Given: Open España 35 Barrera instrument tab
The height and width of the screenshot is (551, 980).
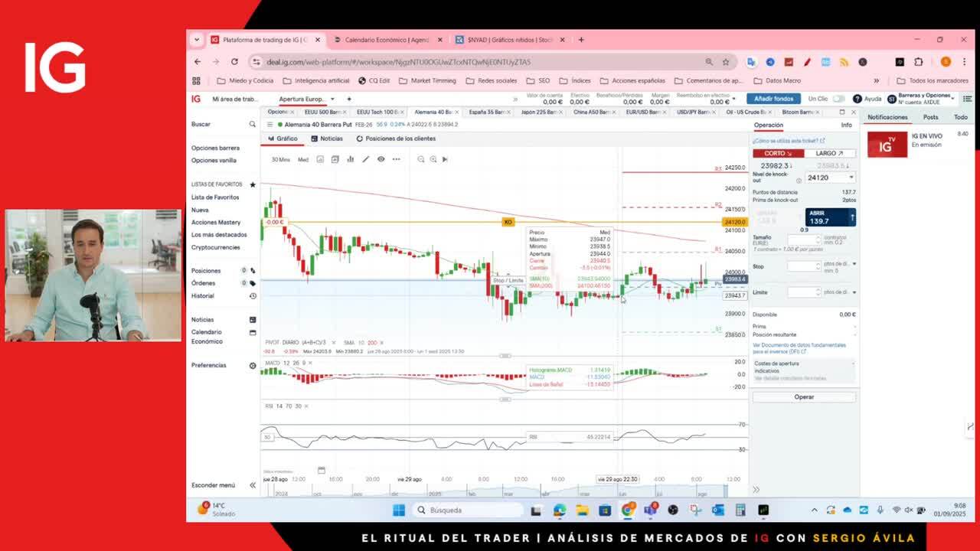Looking at the screenshot, I should 486,112.
